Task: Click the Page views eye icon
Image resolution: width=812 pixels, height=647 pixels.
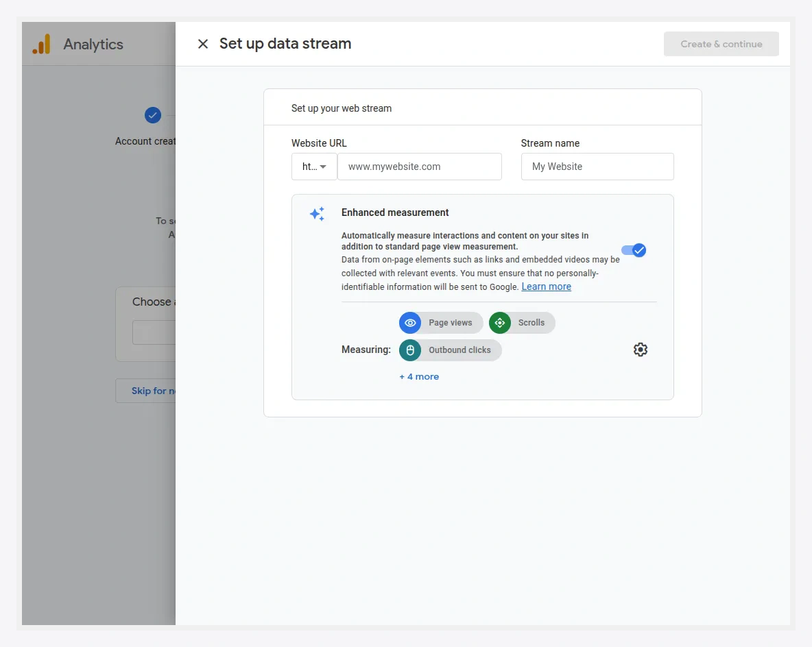Action: click(410, 323)
